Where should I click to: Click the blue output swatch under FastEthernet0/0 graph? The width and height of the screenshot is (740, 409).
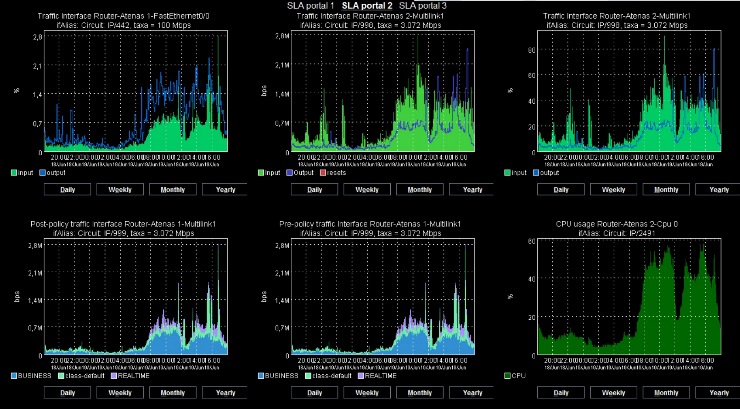42,173
